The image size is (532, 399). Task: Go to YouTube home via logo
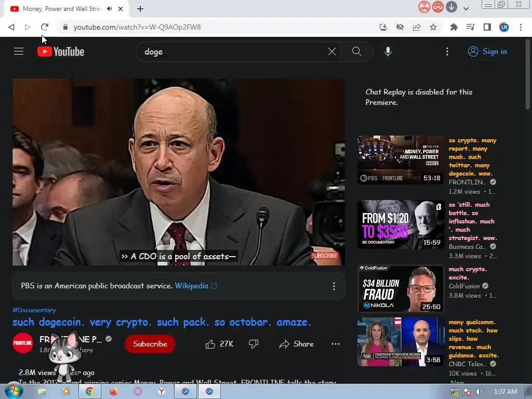[x=61, y=51]
